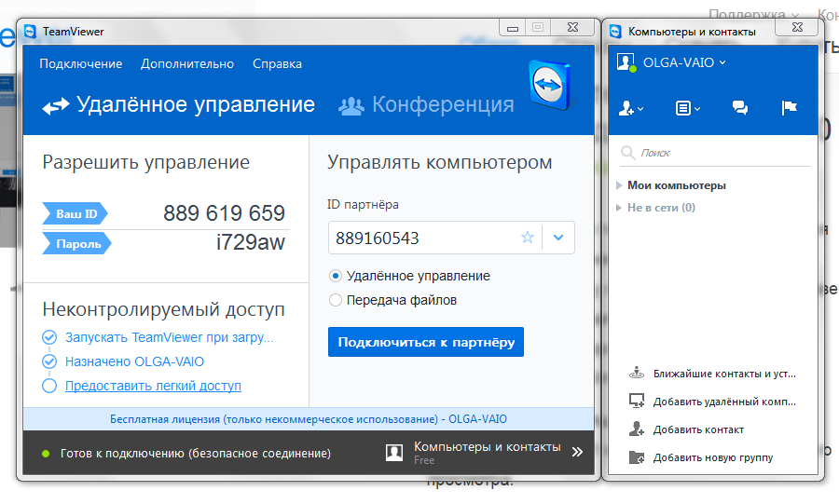Click Компьютеры и контакты title bar icon
The width and height of the screenshot is (839, 504).
pyautogui.click(x=616, y=32)
